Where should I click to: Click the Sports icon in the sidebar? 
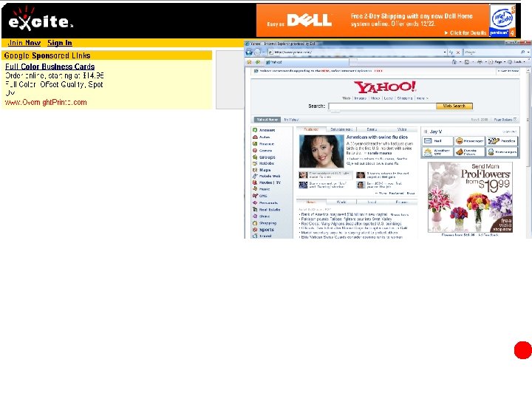point(255,230)
